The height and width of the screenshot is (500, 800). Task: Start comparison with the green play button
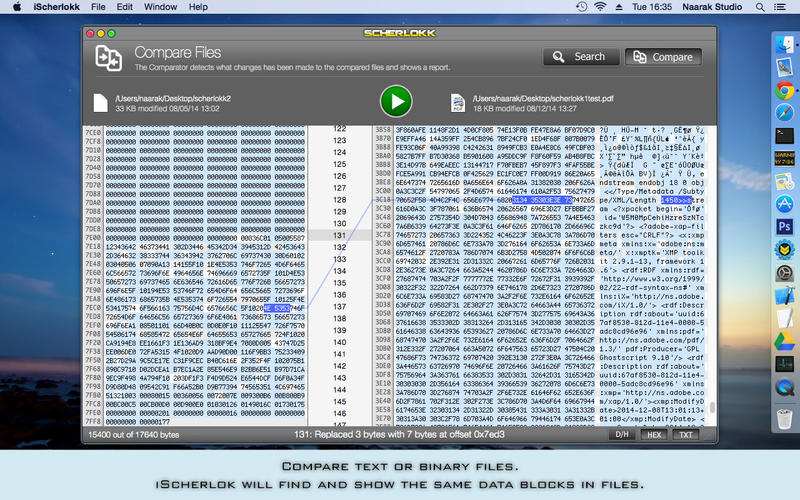(x=396, y=102)
